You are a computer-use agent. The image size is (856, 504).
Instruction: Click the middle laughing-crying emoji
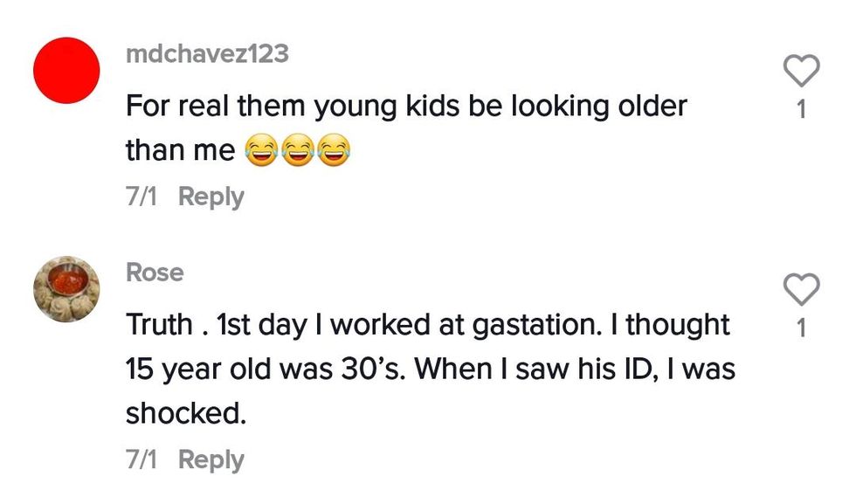pyautogui.click(x=295, y=153)
